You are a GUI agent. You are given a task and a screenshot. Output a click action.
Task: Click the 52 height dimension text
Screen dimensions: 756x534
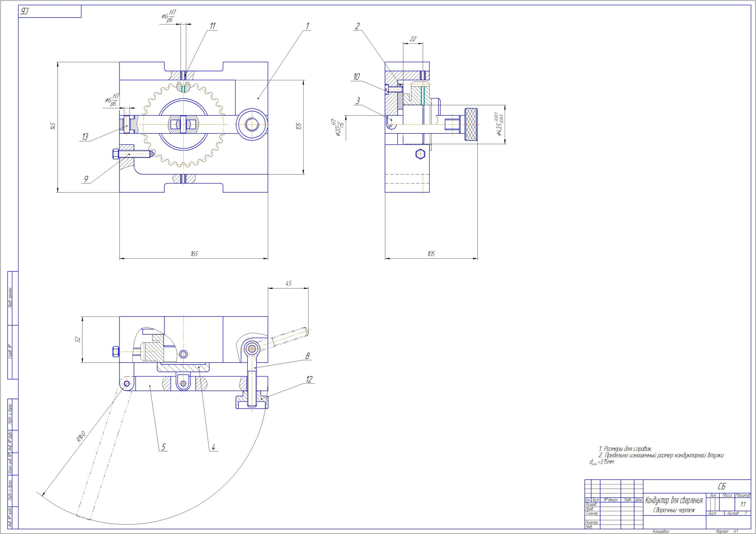(78, 339)
